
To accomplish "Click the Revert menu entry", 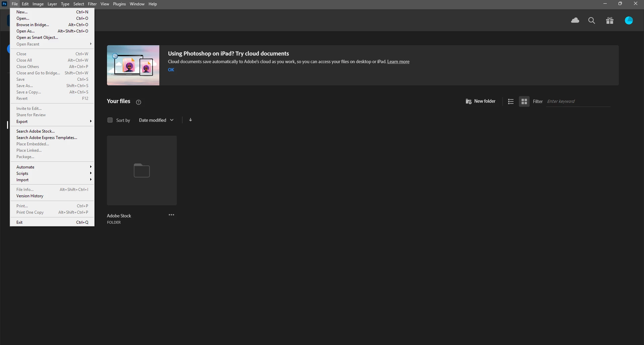I will point(52,98).
